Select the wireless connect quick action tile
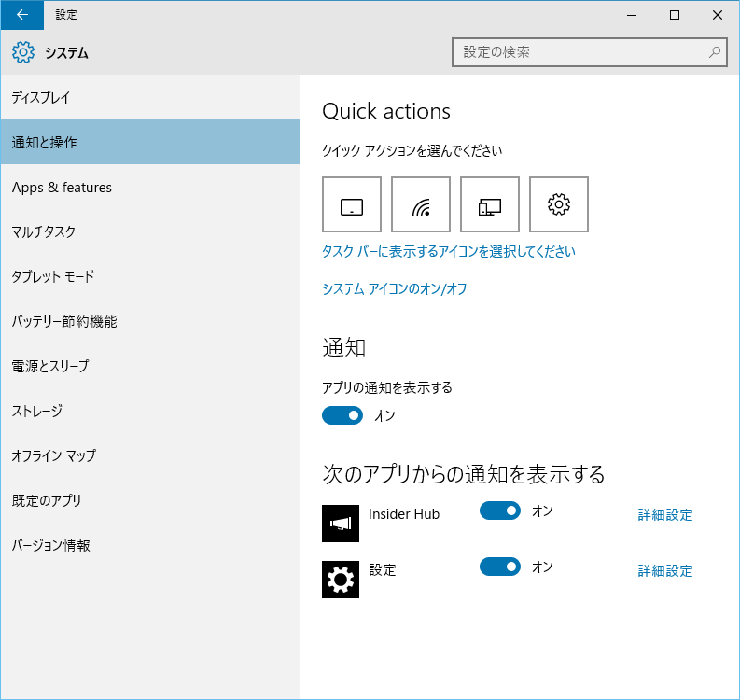Viewport: 740px width, 700px height. coord(421,204)
